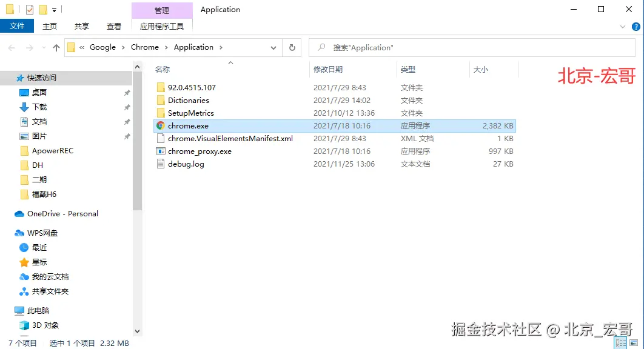Navigate forward with the right arrow
This screenshot has height=349, width=644.
pos(30,48)
